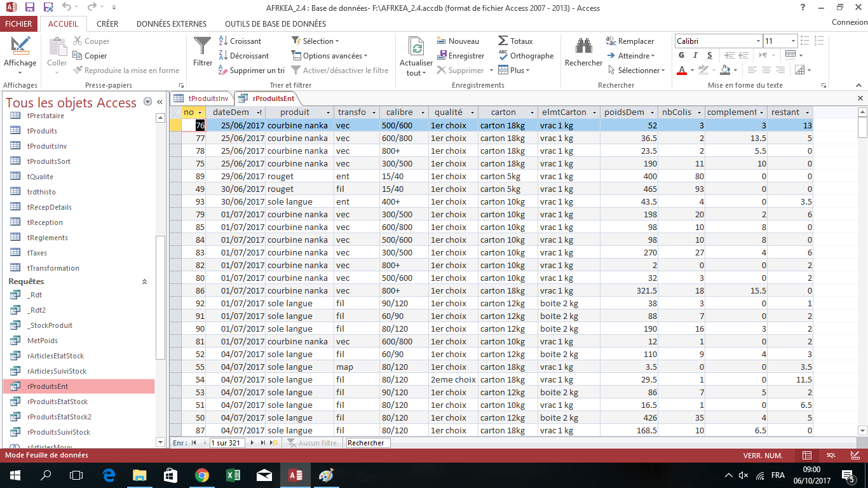Toggle italic I formatting
This screenshot has height=488, width=868.
[x=695, y=55]
